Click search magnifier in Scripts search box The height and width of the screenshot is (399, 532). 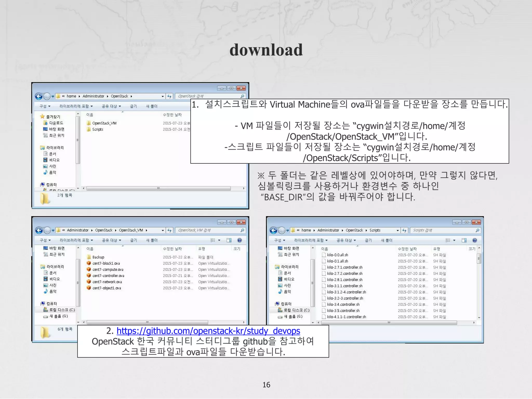477,230
